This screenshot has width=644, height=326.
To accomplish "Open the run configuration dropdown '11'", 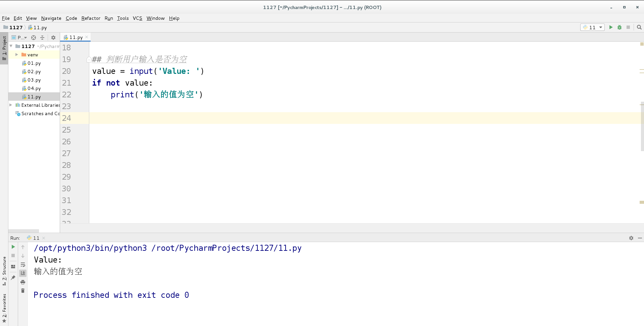I will (592, 27).
